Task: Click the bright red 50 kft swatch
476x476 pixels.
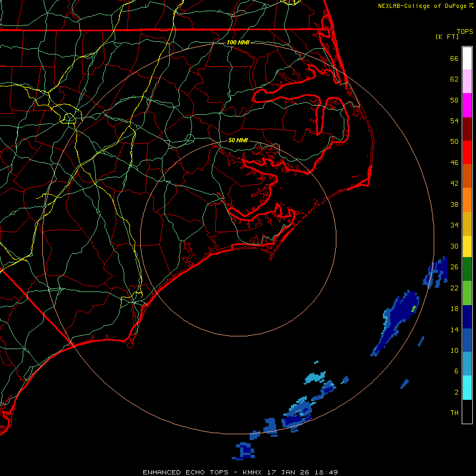Action: click(x=467, y=152)
